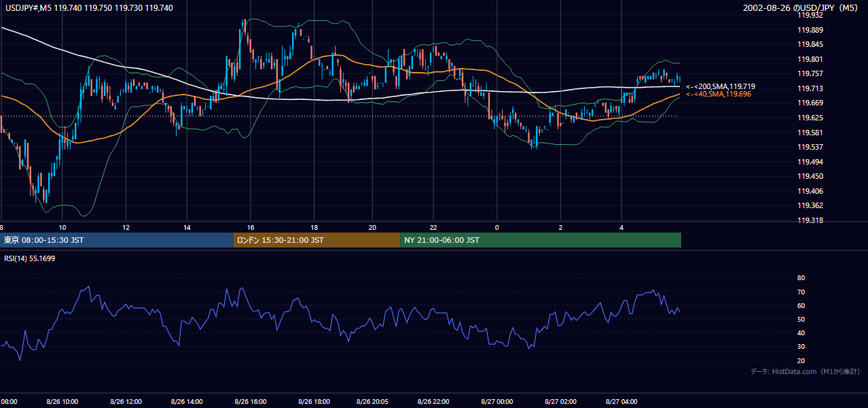Click hour label 12 under price chart
Image resolution: width=868 pixels, height=408 pixels.
126,227
